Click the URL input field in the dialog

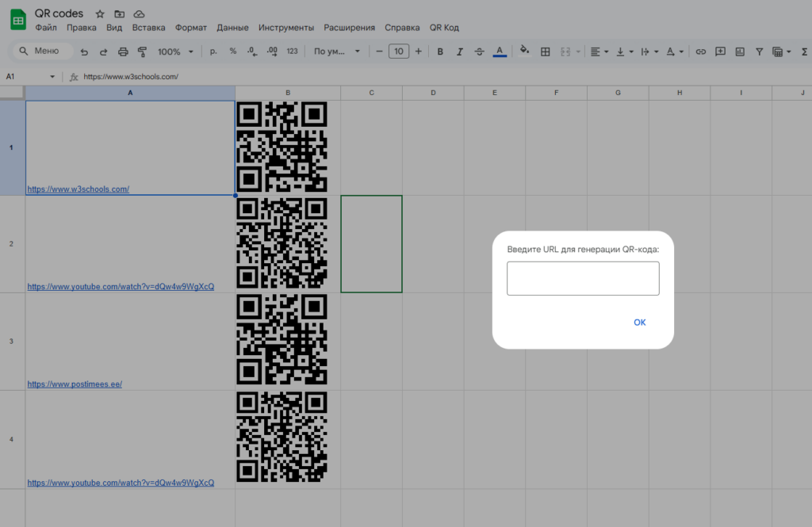(583, 278)
